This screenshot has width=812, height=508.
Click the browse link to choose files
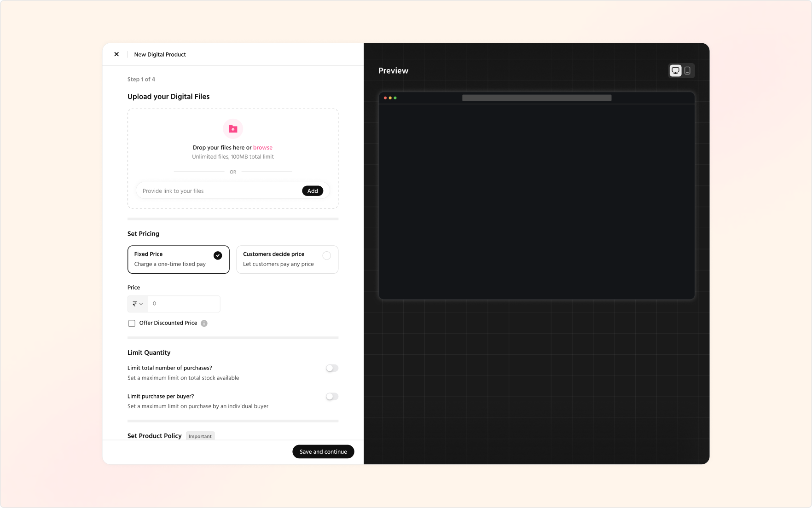[x=263, y=148]
